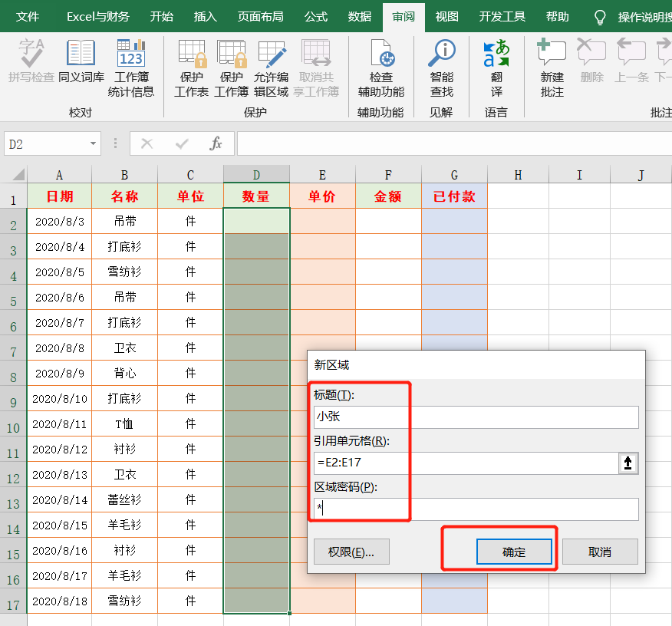Switch to the Excel与财务 tab
672x626 pixels.
click(98, 17)
